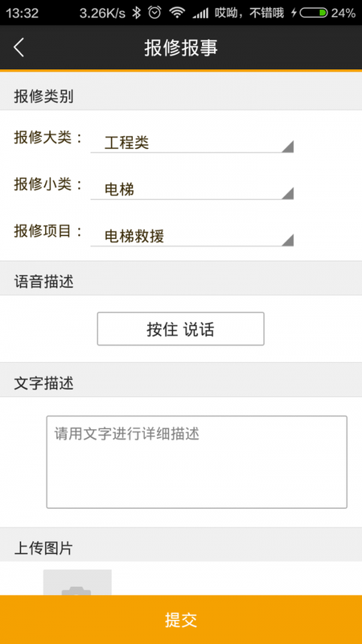Tap the 报修报事 page title
The width and height of the screenshot is (362, 644).
[x=180, y=47]
